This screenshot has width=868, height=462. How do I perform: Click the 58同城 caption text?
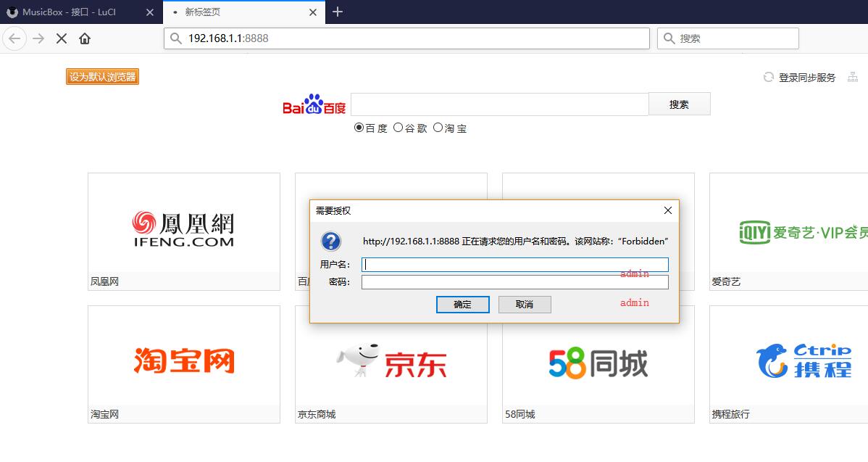click(519, 414)
